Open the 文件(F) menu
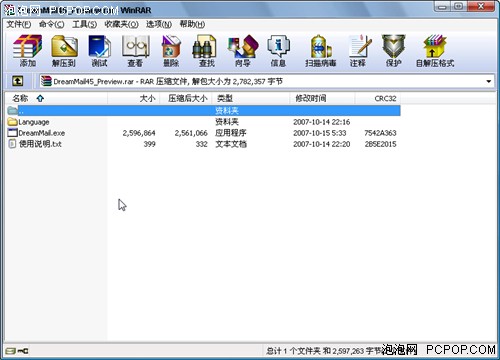Screen dimensions: 500x360 [x=19, y=24]
